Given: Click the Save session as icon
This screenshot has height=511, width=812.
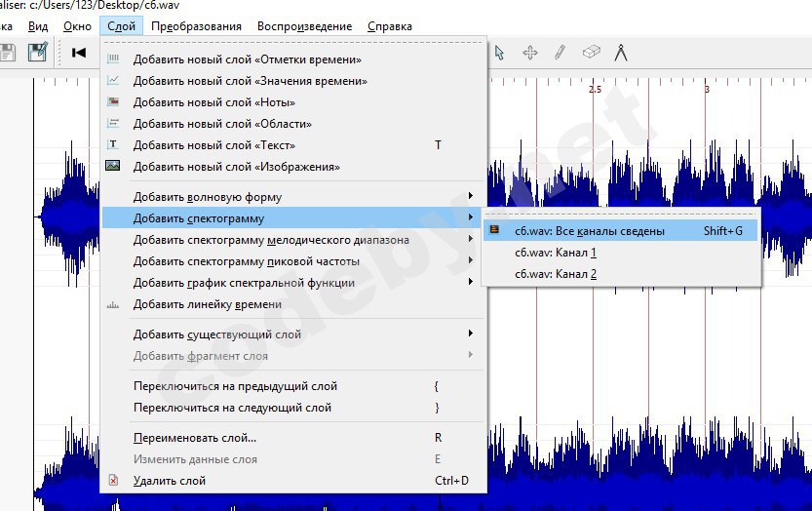Looking at the screenshot, I should coord(38,52).
